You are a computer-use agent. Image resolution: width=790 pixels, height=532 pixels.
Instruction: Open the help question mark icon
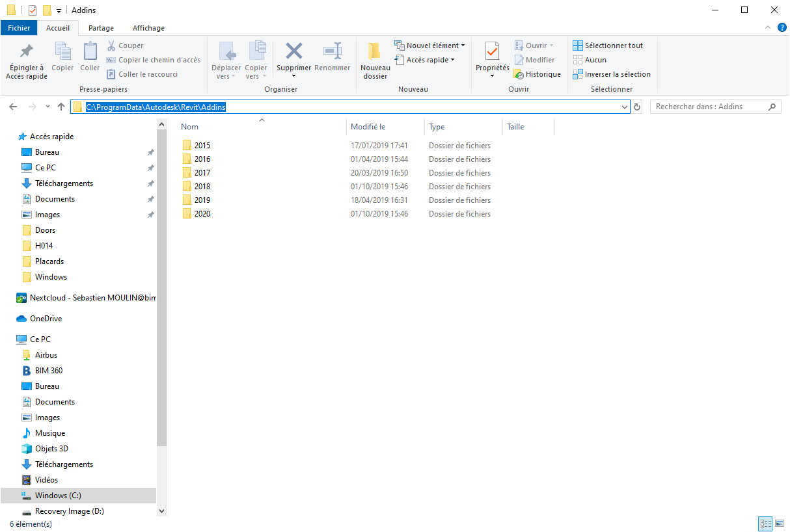(782, 28)
